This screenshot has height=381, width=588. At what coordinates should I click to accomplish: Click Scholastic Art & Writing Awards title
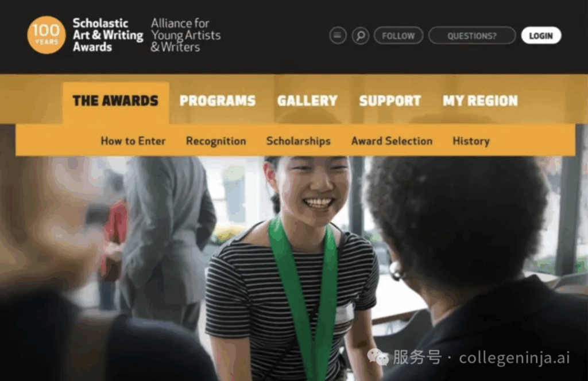pyautogui.click(x=108, y=35)
